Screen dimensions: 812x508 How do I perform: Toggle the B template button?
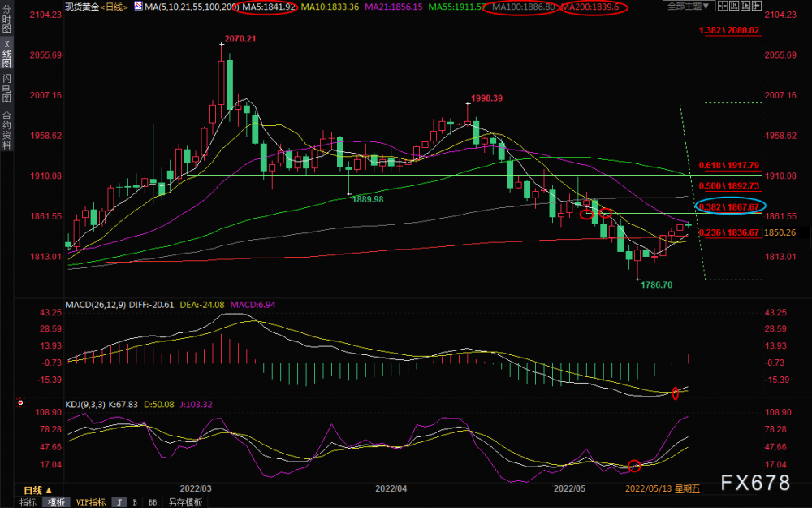point(135,502)
